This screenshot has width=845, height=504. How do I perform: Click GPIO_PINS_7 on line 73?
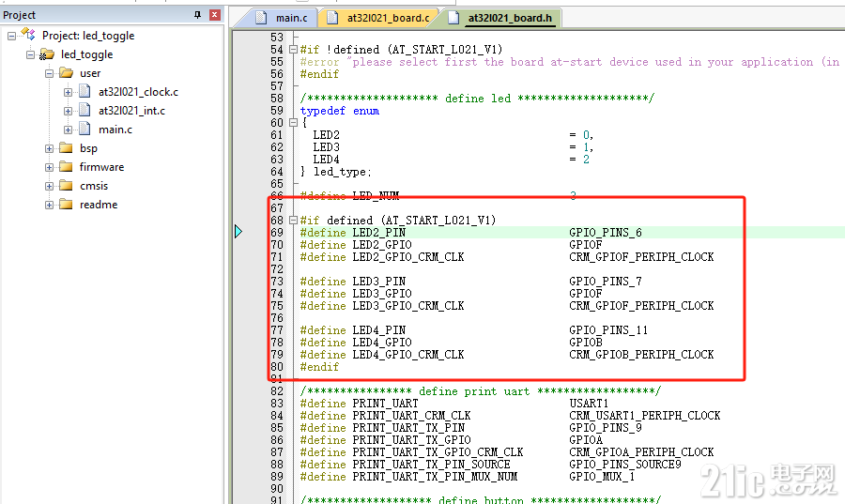click(x=606, y=281)
